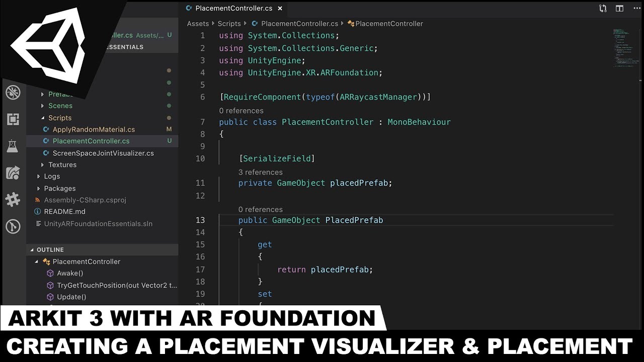Screen dimensions: 644x362
Task: Open the Slack hash icon in the activity bar
Action: 13,200
